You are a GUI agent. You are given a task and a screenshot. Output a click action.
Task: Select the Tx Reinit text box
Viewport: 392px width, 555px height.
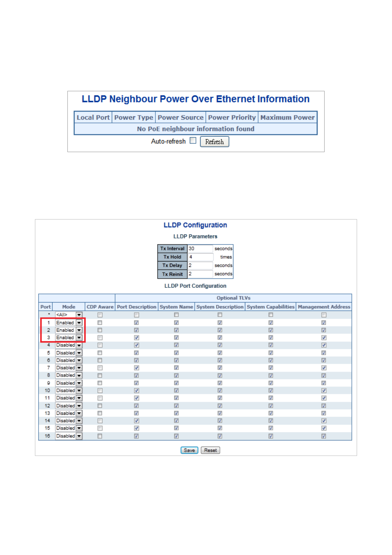click(x=200, y=274)
